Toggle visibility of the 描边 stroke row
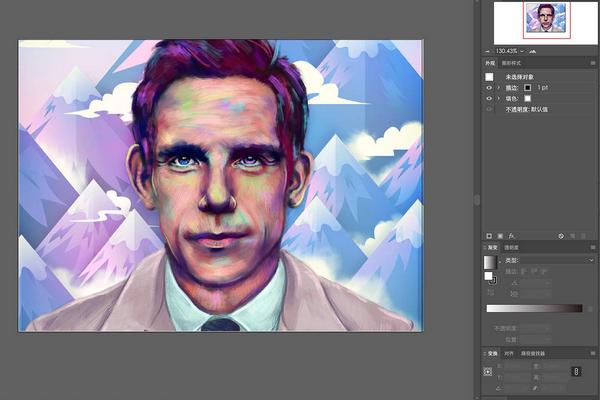Screen dimensions: 600x400 (x=489, y=88)
